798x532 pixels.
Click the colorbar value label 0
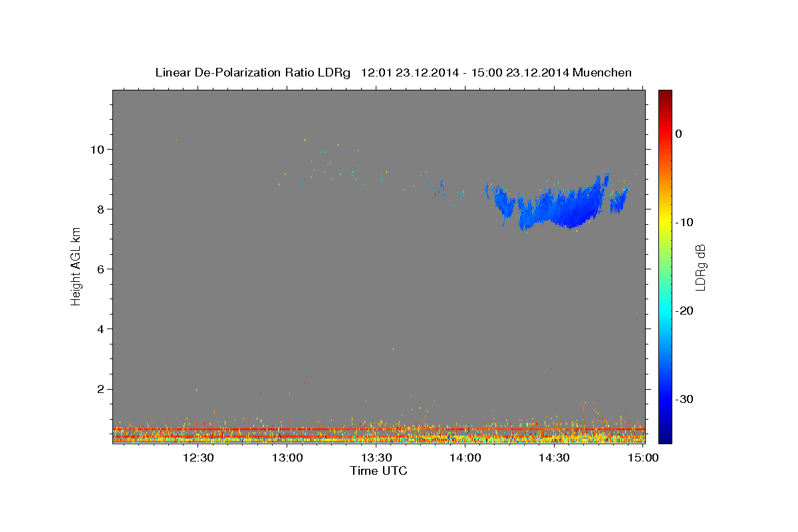[678, 134]
